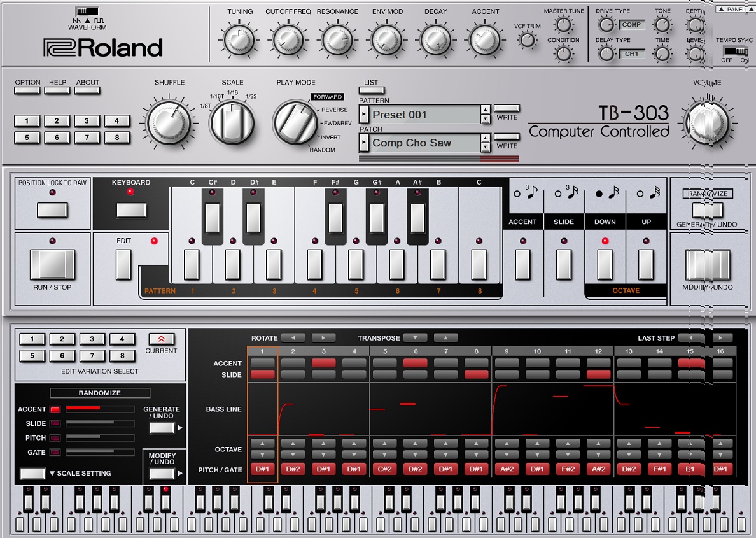
Task: Toggle SLIDE on step 8
Action: click(477, 374)
